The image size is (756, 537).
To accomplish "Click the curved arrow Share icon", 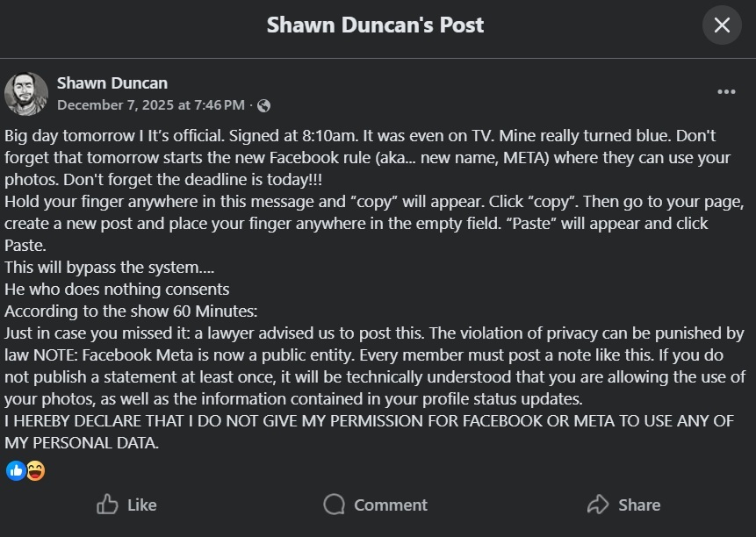I will 598,505.
